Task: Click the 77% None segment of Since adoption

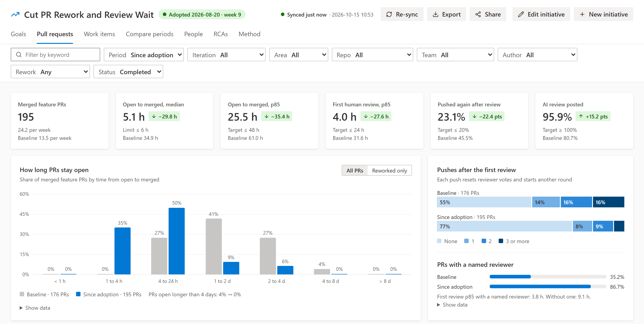Action: [x=504, y=226]
